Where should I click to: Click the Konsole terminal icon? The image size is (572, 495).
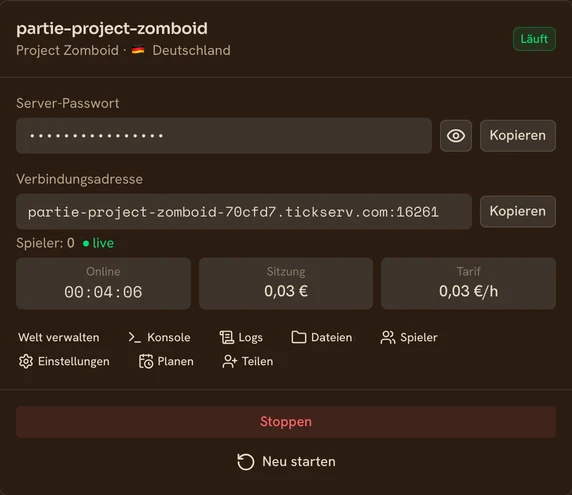(134, 337)
